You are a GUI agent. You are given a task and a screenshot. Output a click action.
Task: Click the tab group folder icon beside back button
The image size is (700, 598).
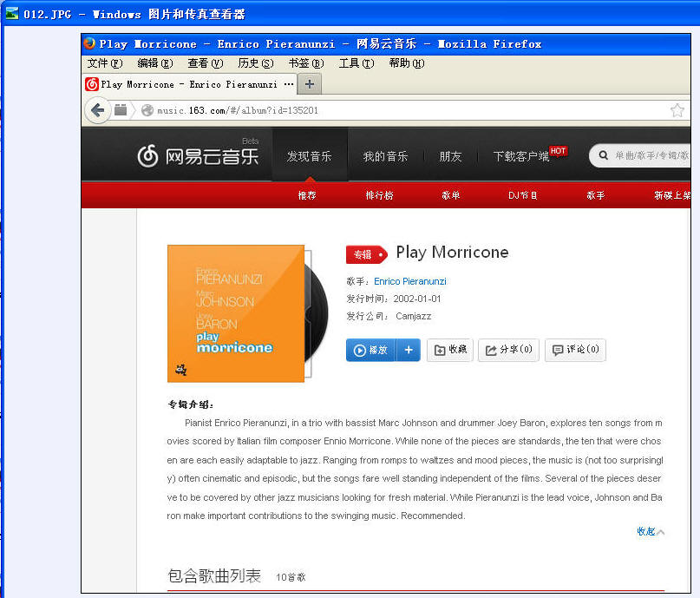tap(121, 110)
